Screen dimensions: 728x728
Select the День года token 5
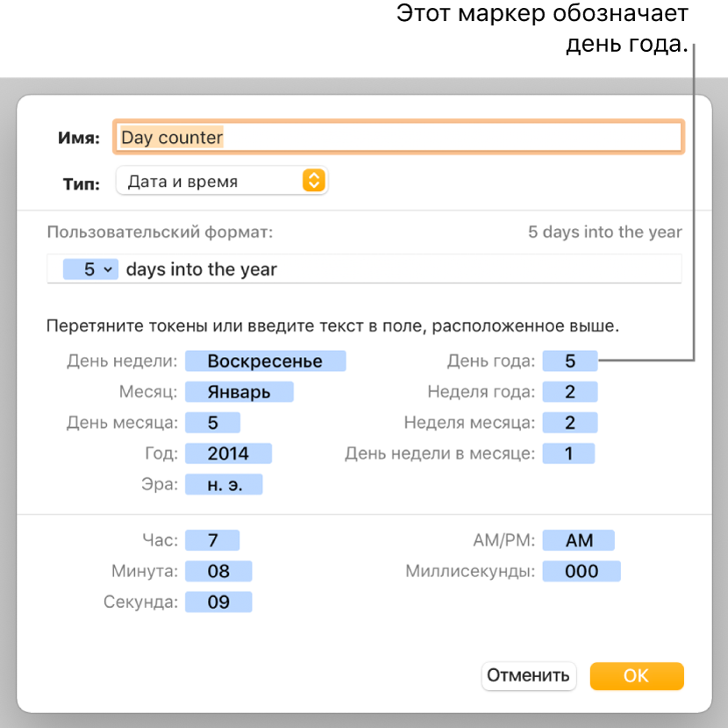pos(570,360)
